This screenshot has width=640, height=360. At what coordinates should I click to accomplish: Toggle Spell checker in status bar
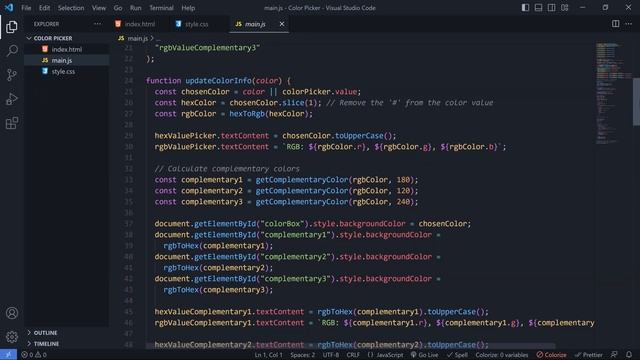tap(457, 355)
